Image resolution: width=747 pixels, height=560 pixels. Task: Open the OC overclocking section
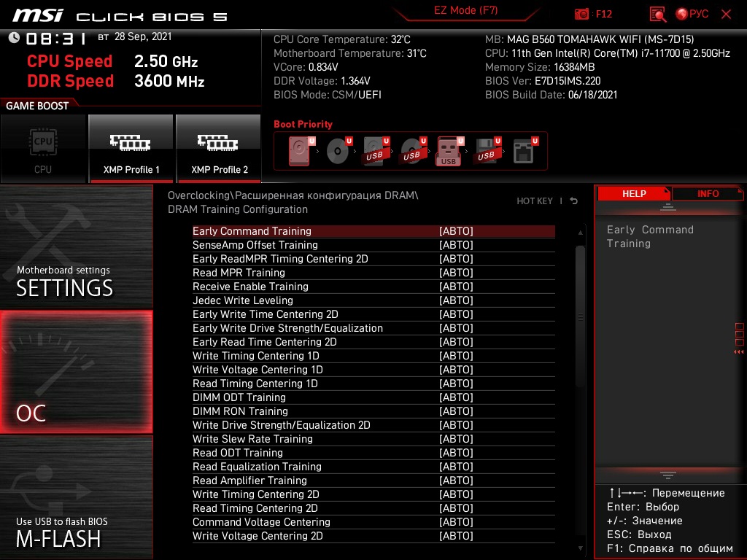[76, 372]
